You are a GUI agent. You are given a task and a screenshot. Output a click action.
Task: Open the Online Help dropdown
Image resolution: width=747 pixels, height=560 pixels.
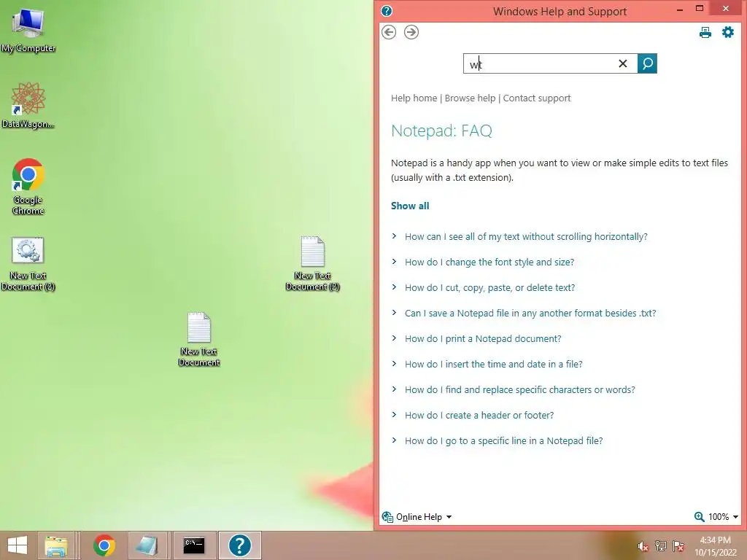click(x=424, y=517)
